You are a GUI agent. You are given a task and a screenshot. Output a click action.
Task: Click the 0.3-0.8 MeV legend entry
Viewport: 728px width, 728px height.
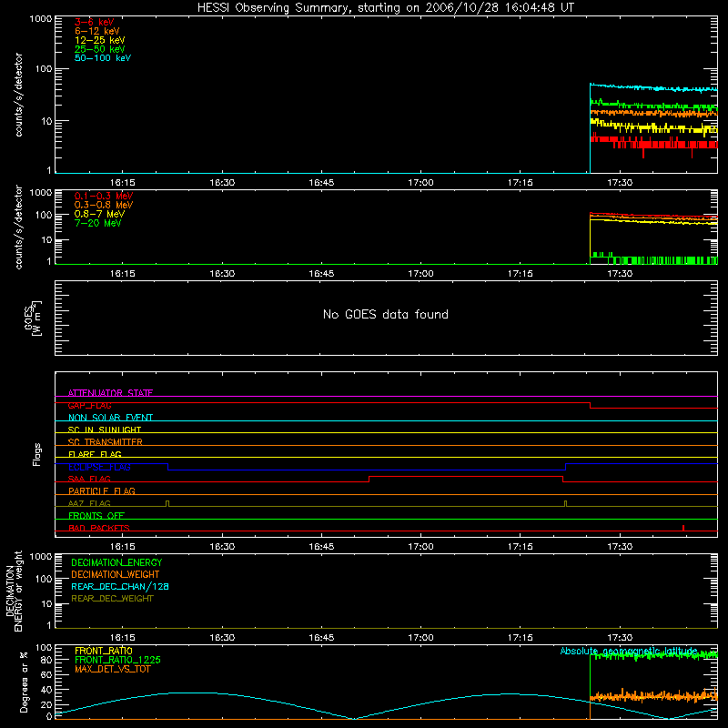104,205
